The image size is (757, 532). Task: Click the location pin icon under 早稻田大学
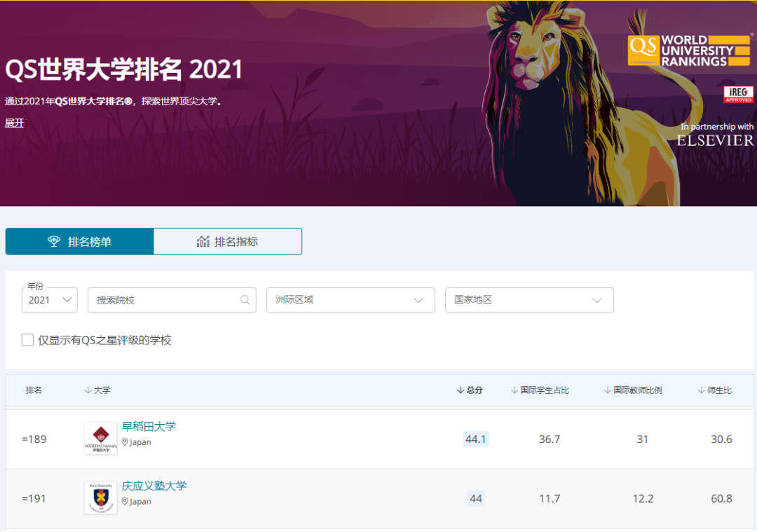coord(125,442)
